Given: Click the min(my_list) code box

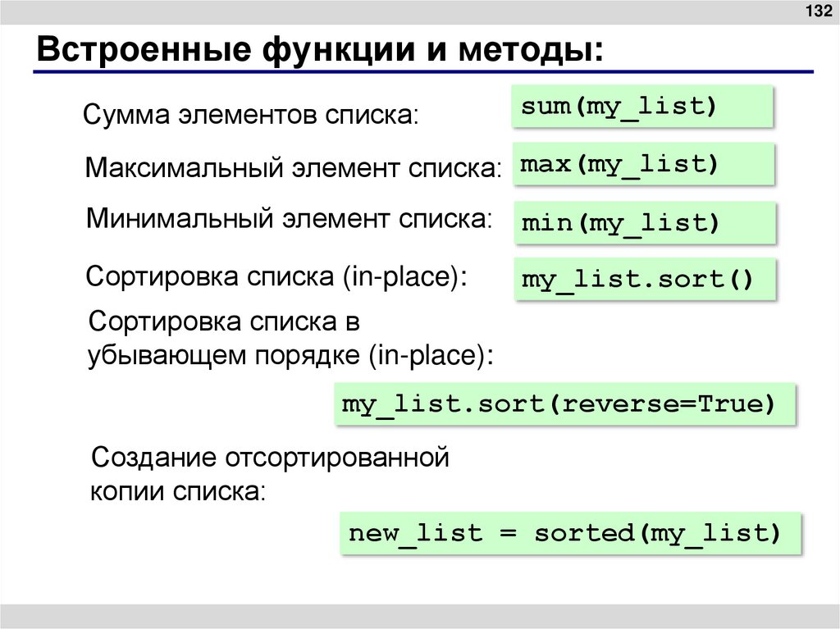Looking at the screenshot, I should coord(645,223).
